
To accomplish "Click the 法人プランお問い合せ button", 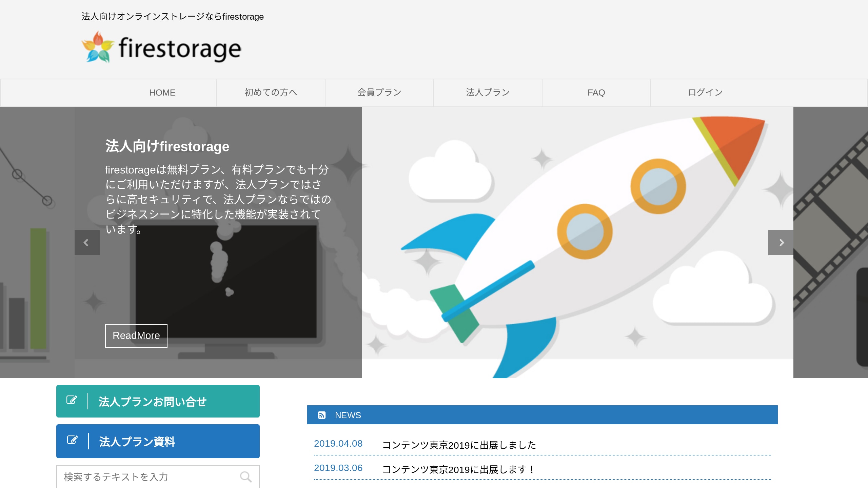I will (158, 401).
